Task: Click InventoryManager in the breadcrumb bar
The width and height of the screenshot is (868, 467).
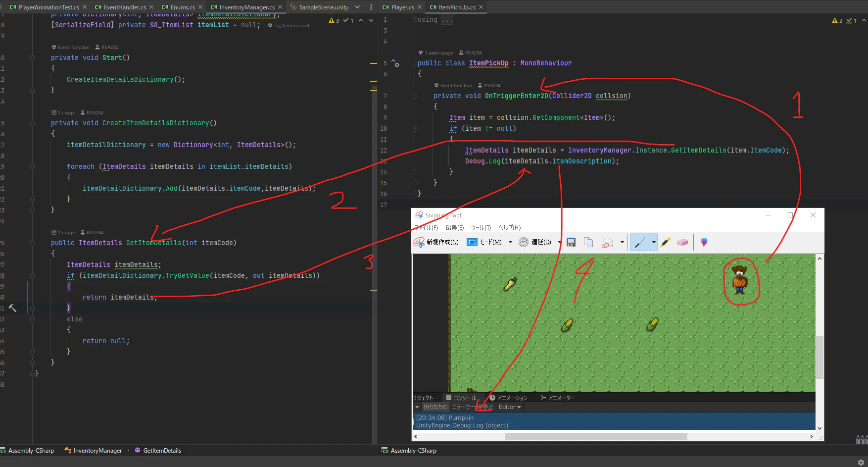Action: coord(94,451)
